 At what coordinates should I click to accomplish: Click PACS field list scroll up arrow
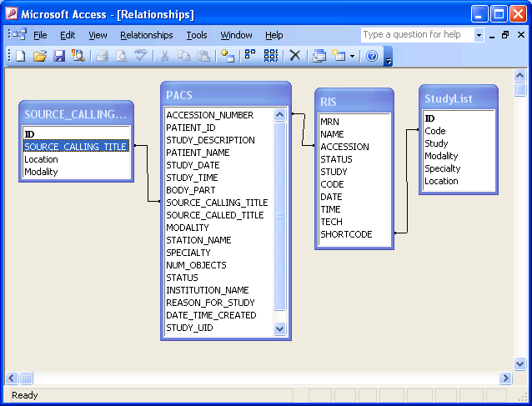[279, 115]
